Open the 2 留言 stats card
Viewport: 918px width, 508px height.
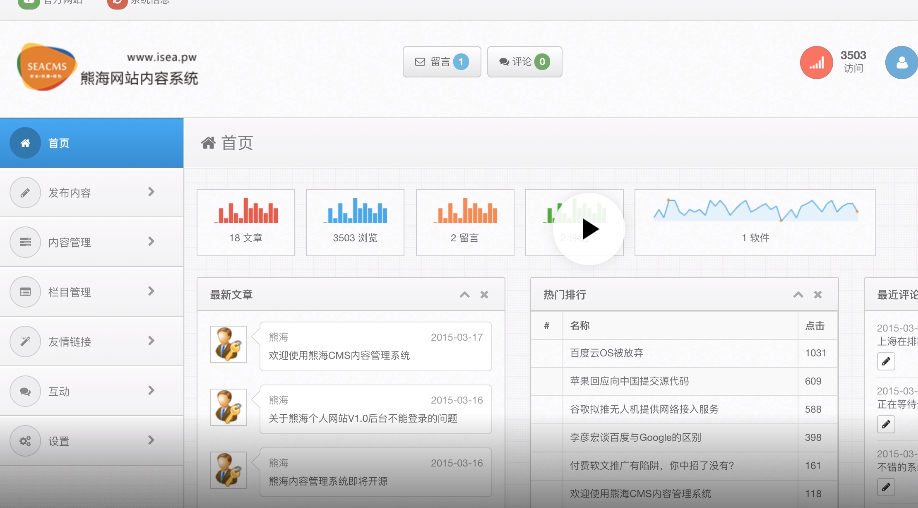465,222
